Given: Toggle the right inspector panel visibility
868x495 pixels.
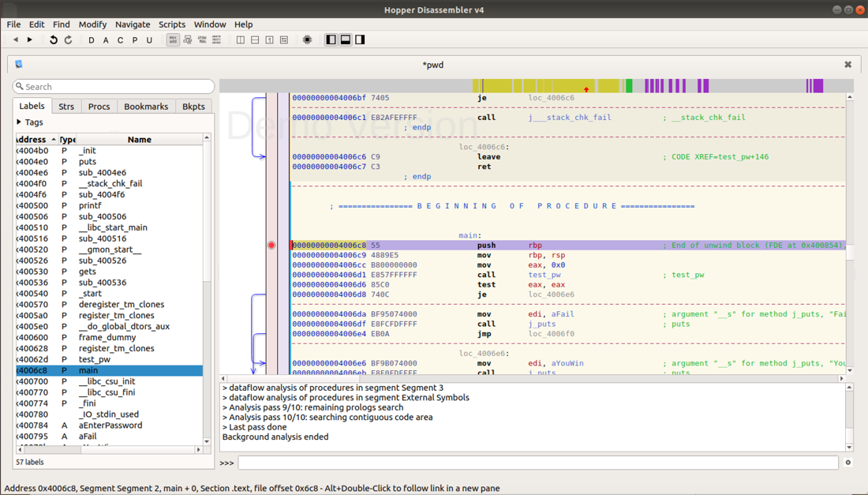Looking at the screenshot, I should pyautogui.click(x=360, y=39).
